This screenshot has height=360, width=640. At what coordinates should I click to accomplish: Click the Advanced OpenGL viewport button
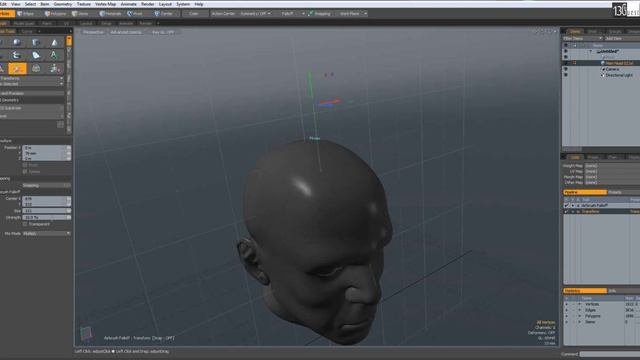(126, 32)
